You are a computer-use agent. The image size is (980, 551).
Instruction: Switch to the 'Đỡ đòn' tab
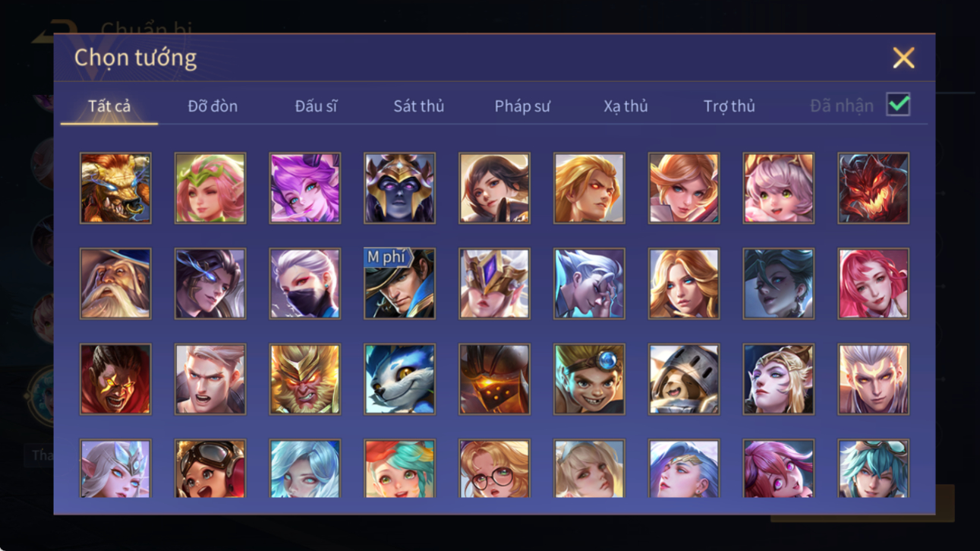[213, 106]
